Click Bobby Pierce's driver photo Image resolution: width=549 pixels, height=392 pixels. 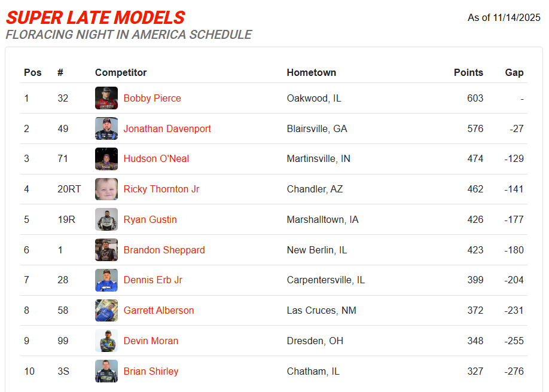coord(106,98)
